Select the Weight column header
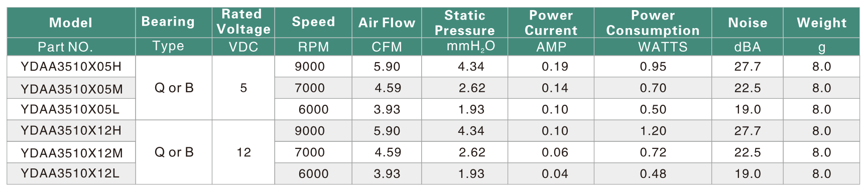The width and height of the screenshot is (868, 193). (822, 23)
